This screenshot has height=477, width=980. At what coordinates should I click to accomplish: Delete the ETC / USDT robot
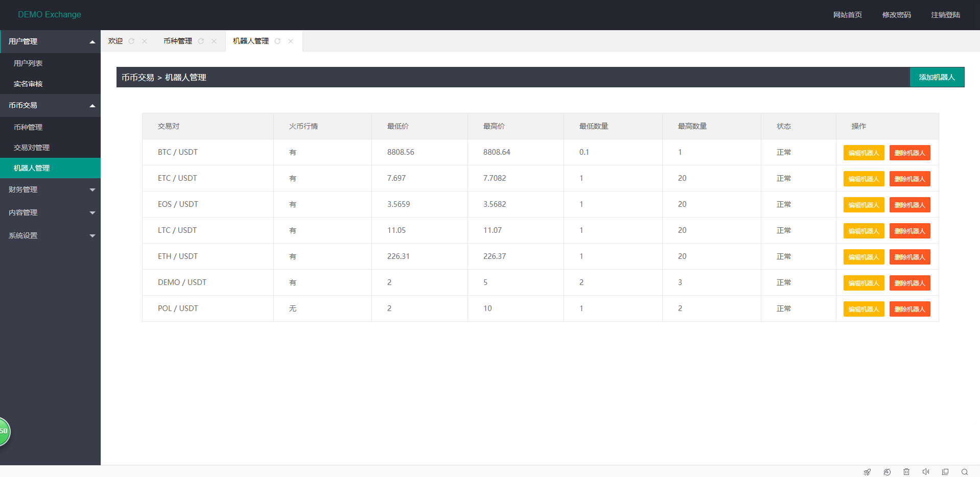910,179
